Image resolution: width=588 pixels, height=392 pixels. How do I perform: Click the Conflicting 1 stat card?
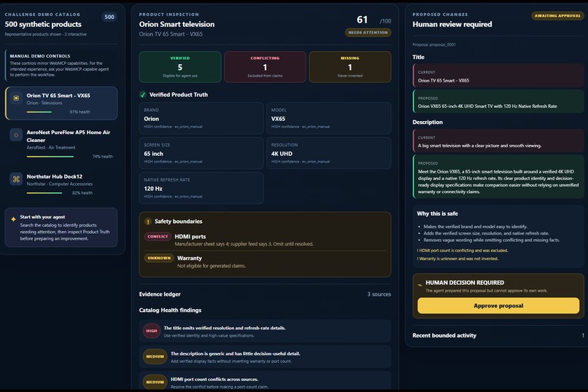[265, 66]
